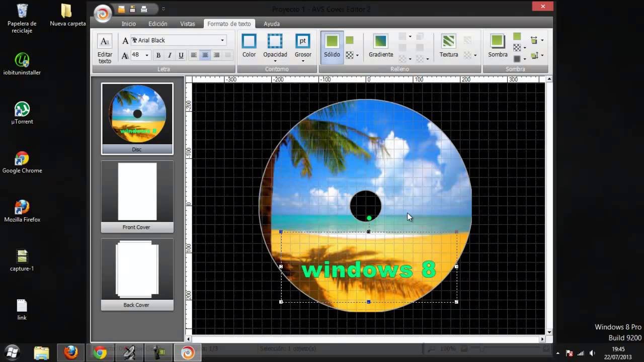Open the font size 48 dropdown
Viewport: 644px width, 362px height.
(147, 55)
